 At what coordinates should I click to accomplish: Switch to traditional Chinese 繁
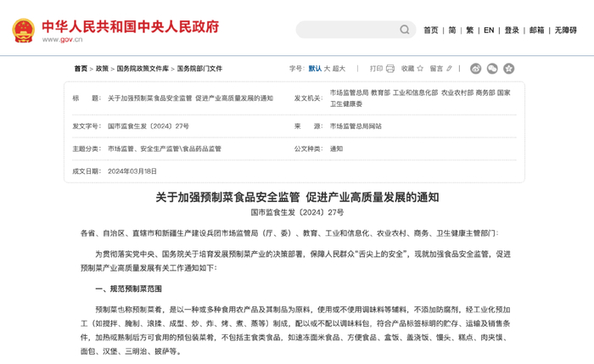pos(470,30)
